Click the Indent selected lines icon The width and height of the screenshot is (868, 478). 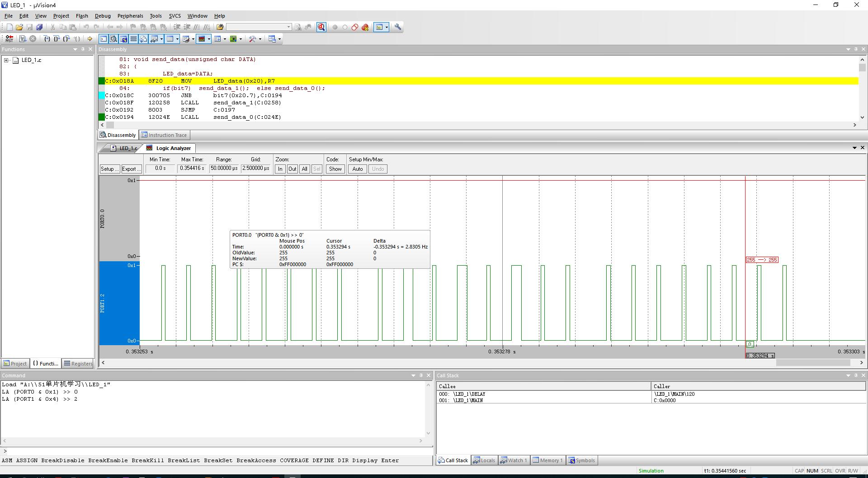tap(177, 27)
